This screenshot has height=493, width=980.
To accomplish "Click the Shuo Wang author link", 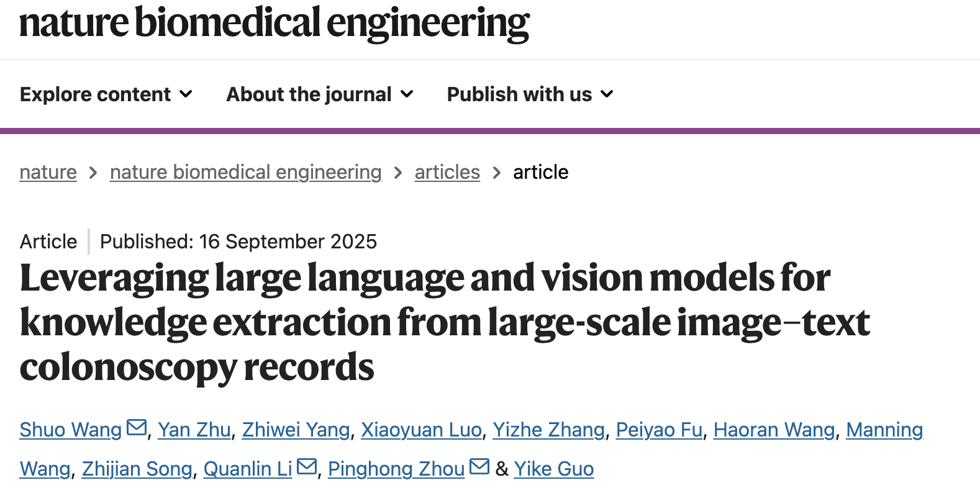I will click(71, 430).
